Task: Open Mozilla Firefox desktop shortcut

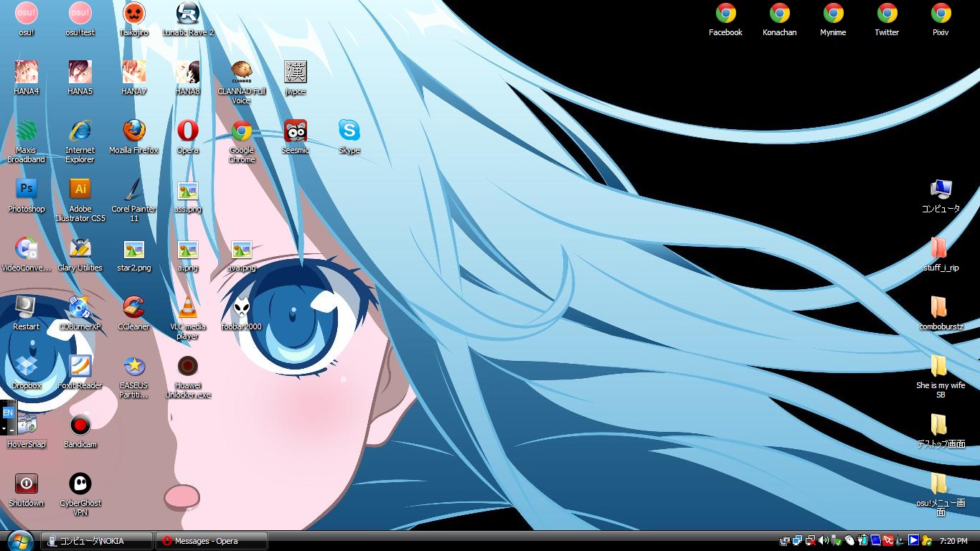Action: pyautogui.click(x=133, y=137)
